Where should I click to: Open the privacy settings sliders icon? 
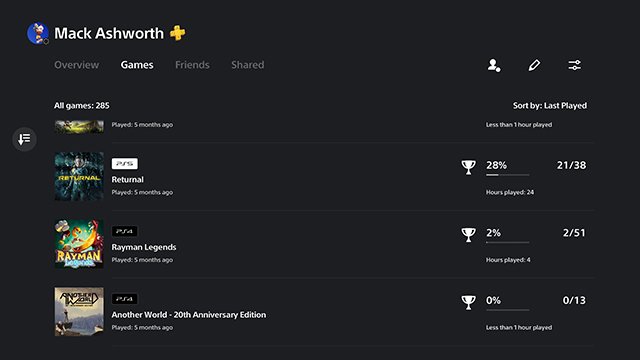click(575, 65)
